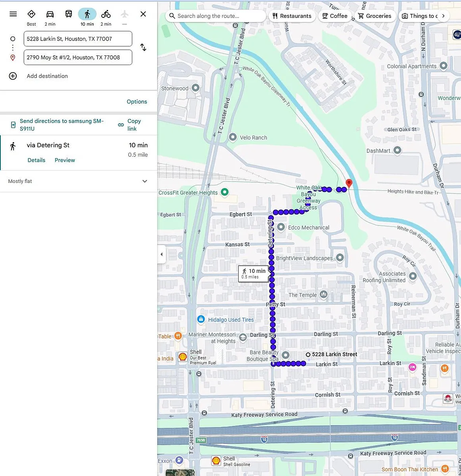Click the Search along the route box

coord(216,16)
